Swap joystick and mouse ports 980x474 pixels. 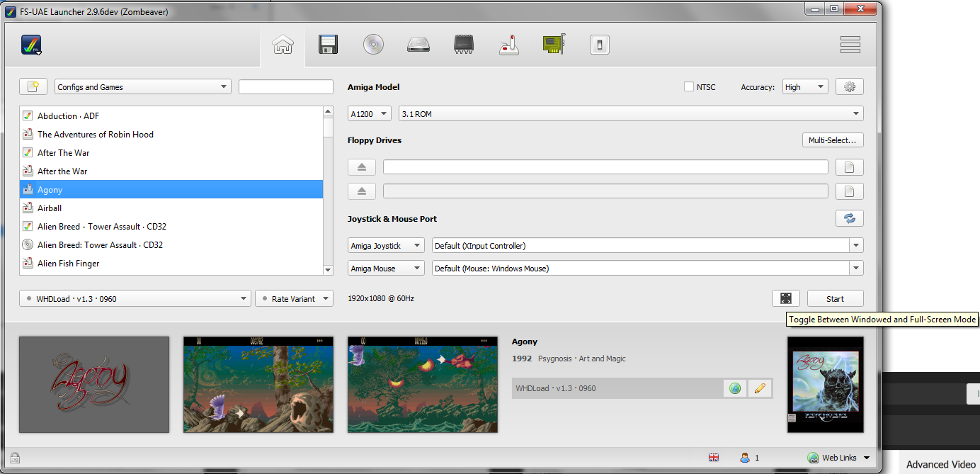tap(850, 218)
